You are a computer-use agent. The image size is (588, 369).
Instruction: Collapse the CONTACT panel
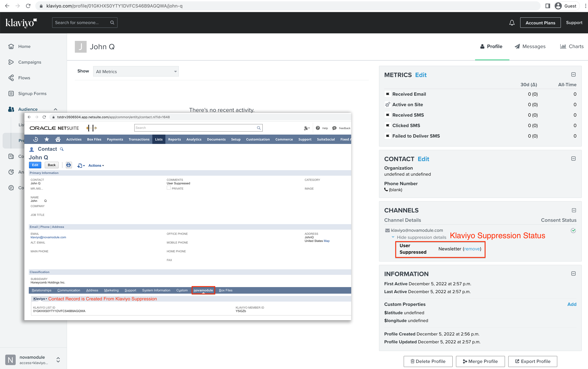pos(573,159)
